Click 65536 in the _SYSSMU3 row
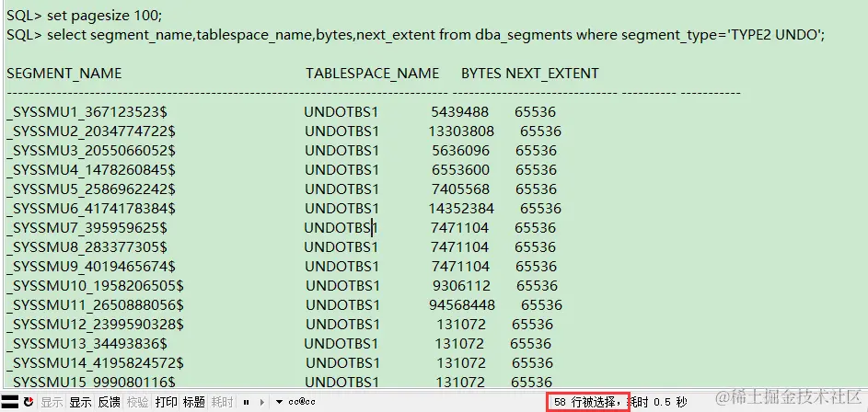Viewport: 868px width, 412px height. click(x=537, y=151)
